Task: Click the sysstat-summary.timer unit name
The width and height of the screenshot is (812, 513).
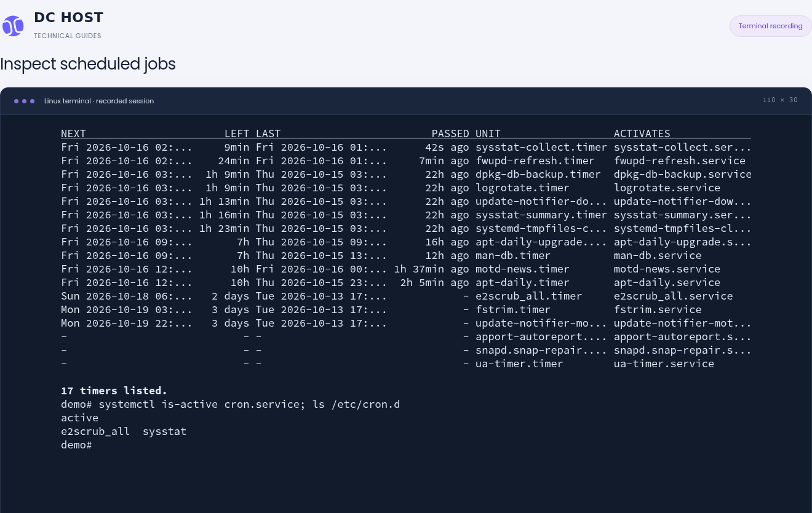Action: pos(541,215)
